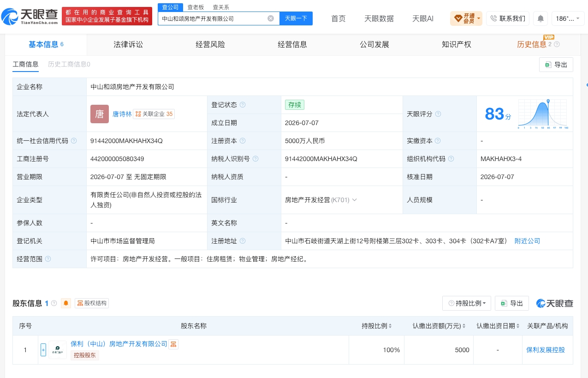The width and height of the screenshot is (588, 378).
Task: Click the 存续 status tag
Action: point(295,105)
